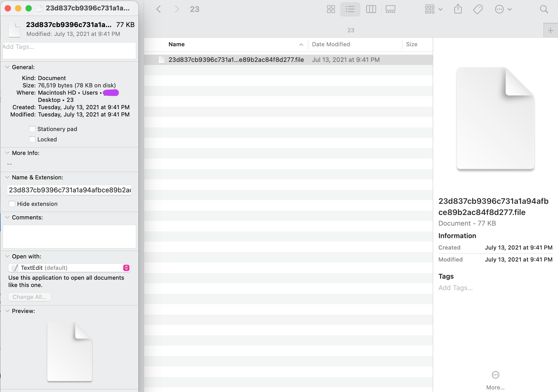Toggle the Hide extension checkbox

12,204
